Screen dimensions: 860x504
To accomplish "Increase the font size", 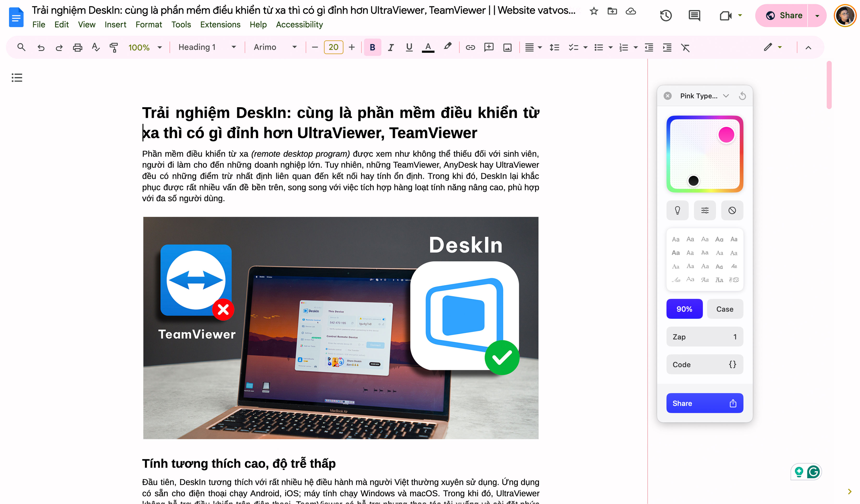I will click(352, 47).
